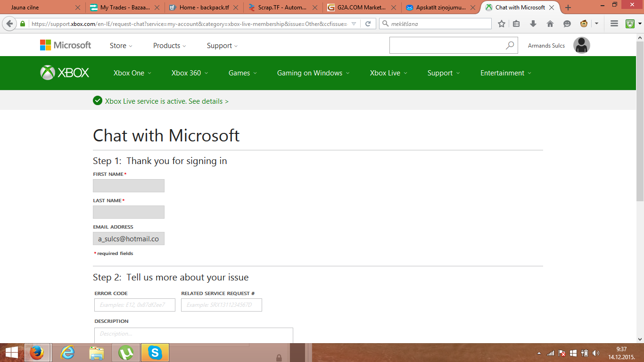Click the volume speaker tray icon

pyautogui.click(x=596, y=353)
